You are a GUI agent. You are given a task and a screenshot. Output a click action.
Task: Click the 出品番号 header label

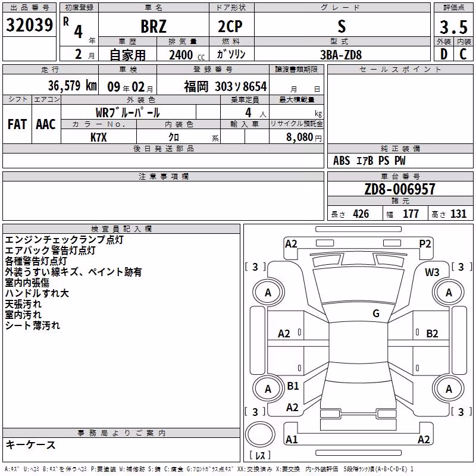pos(29,8)
